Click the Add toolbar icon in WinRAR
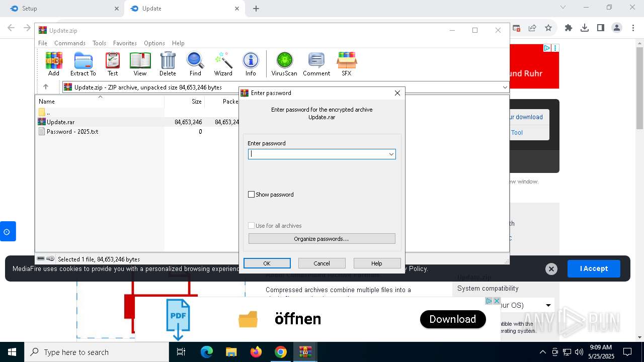Image resolution: width=644 pixels, height=362 pixels. point(54,64)
